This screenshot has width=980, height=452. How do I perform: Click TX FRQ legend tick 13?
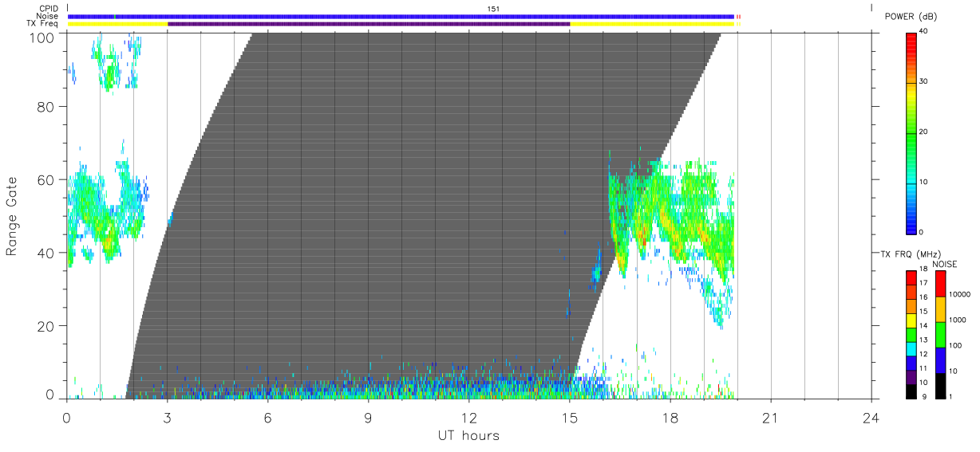pyautogui.click(x=923, y=340)
